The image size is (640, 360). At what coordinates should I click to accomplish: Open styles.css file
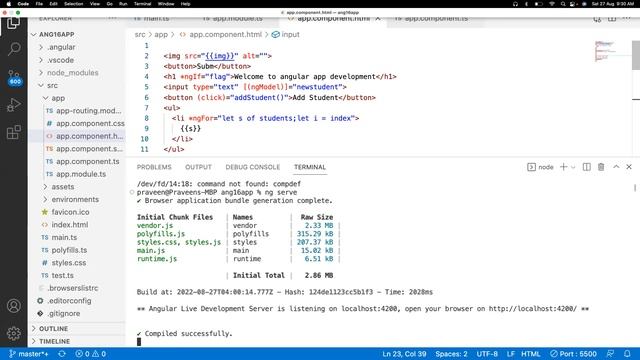point(78,262)
